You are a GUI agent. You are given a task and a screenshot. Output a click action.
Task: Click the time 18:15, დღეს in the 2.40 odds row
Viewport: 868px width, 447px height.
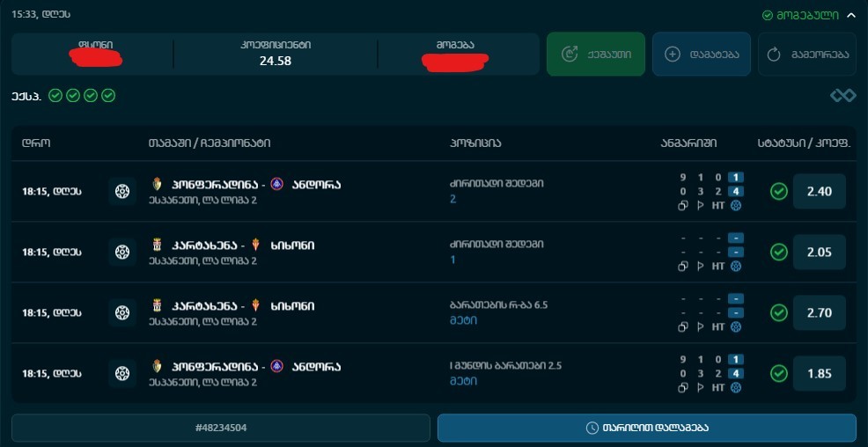click(51, 192)
